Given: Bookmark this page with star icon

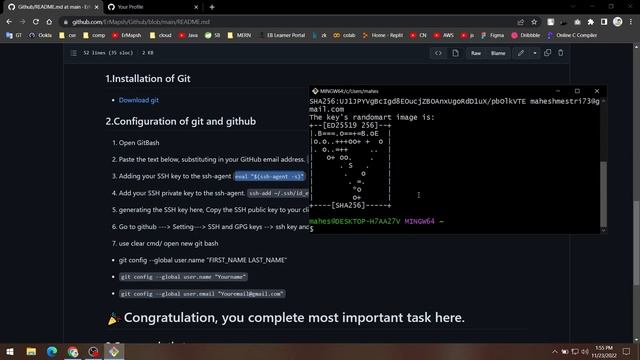Looking at the screenshot, I should click(534, 22).
